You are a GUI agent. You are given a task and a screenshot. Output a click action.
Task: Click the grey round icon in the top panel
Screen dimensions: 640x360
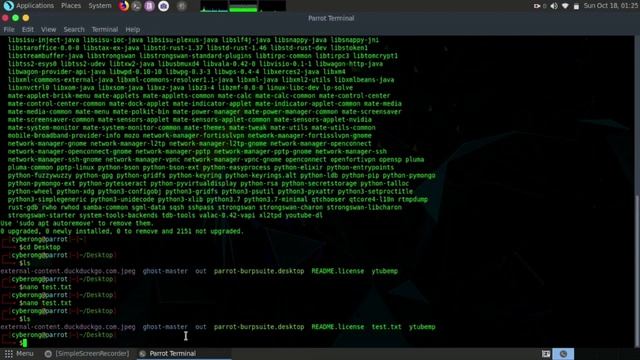182,6
